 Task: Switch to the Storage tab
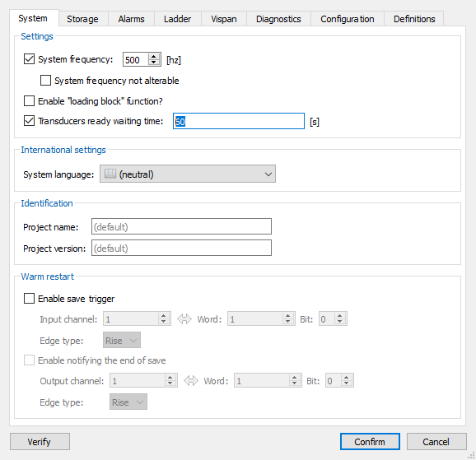(x=83, y=19)
